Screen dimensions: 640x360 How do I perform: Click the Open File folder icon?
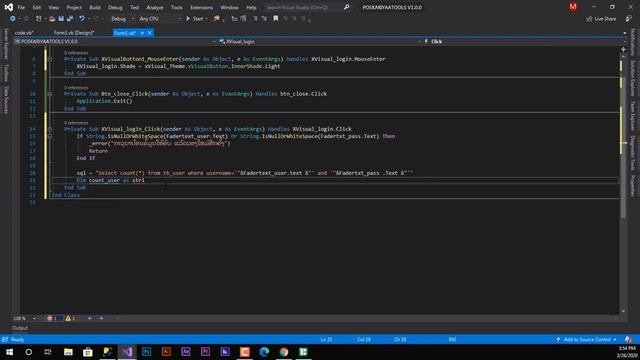52,19
